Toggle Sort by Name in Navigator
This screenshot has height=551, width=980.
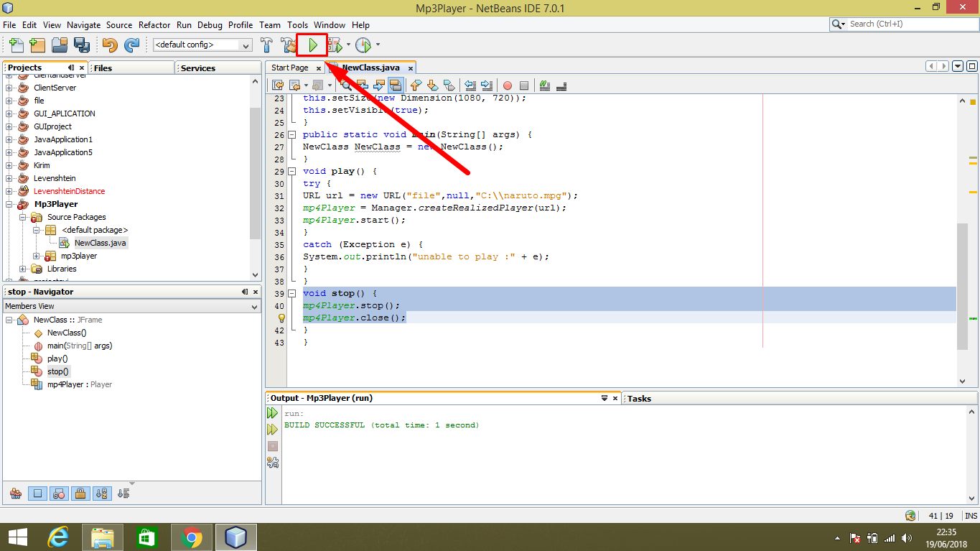coord(101,494)
